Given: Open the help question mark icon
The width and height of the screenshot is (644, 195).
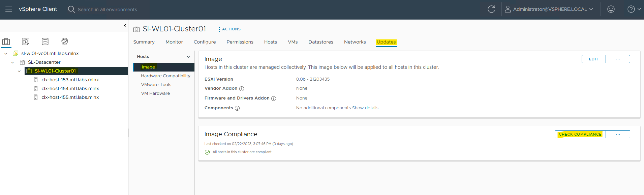Looking at the screenshot, I should click(x=631, y=9).
